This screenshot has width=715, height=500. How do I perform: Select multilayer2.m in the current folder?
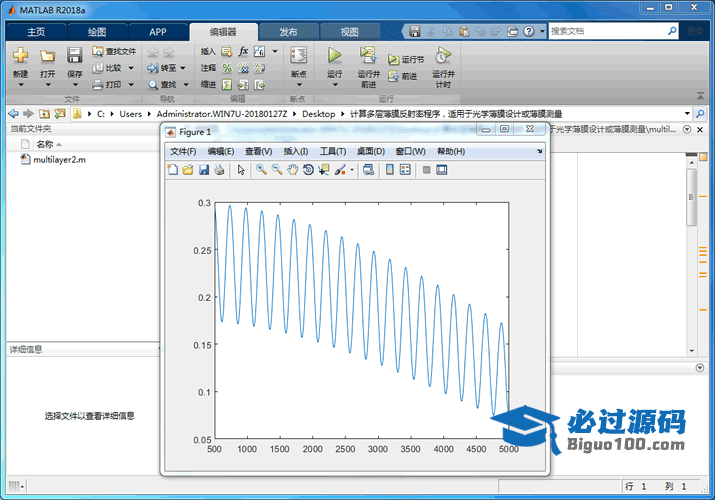pyautogui.click(x=53, y=160)
